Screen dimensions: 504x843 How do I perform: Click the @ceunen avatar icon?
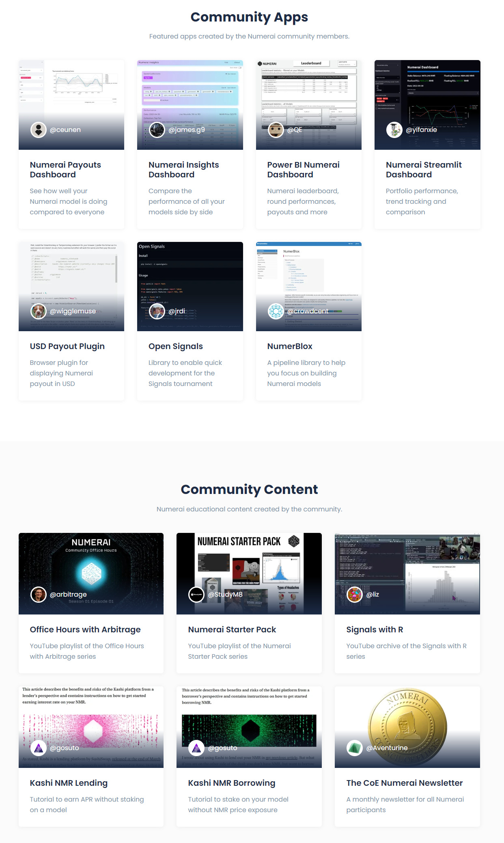[39, 130]
